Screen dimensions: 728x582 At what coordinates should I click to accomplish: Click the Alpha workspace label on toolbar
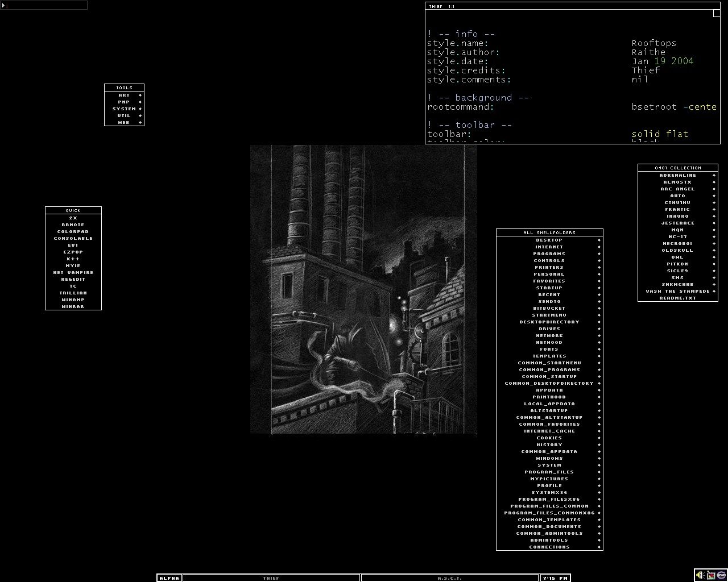pos(169,578)
